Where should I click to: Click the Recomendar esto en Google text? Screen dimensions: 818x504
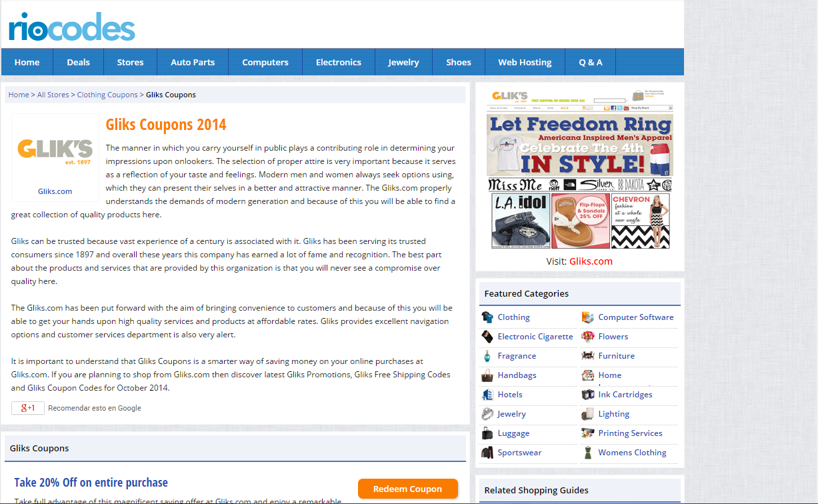click(95, 408)
